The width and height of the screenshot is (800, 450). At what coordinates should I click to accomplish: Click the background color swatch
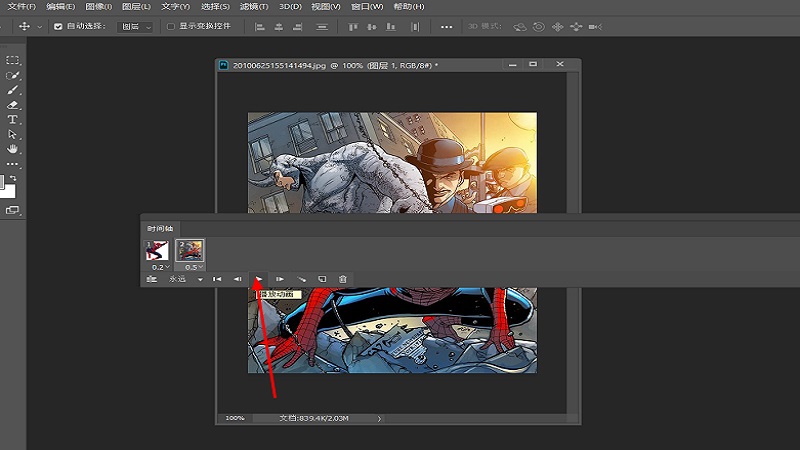click(9, 192)
